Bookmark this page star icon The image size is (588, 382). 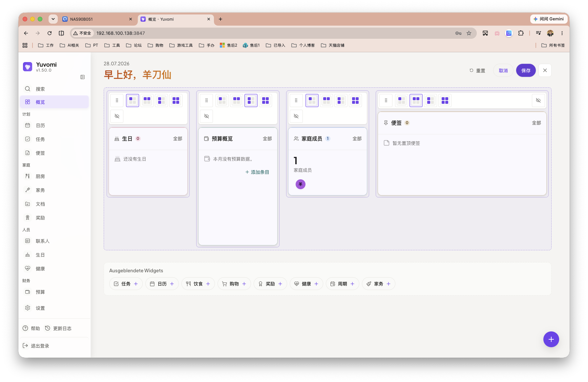coord(469,33)
